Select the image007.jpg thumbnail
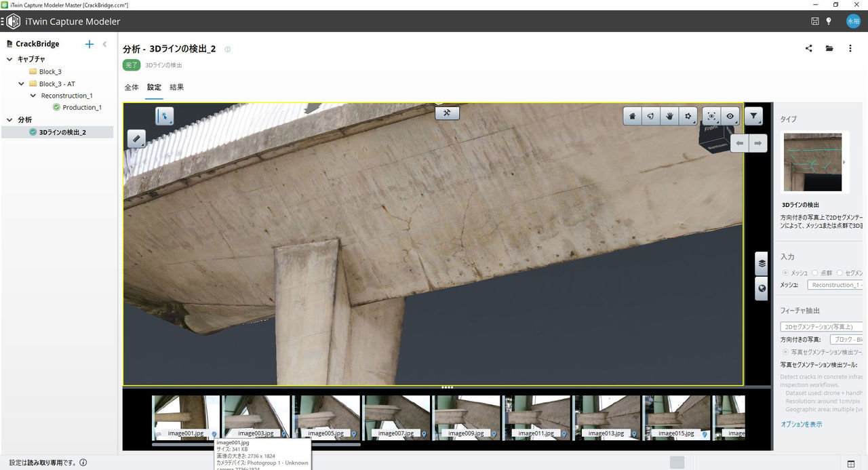This screenshot has width=868, height=470. pyautogui.click(x=396, y=417)
